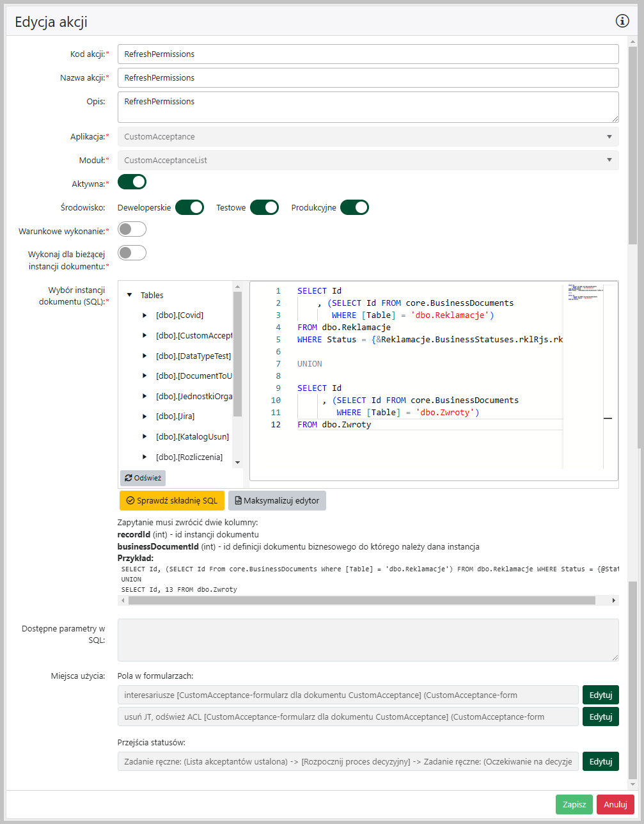Viewport: 644px width, 824px height.
Task: Click Zapisz to save the action
Action: click(x=574, y=804)
